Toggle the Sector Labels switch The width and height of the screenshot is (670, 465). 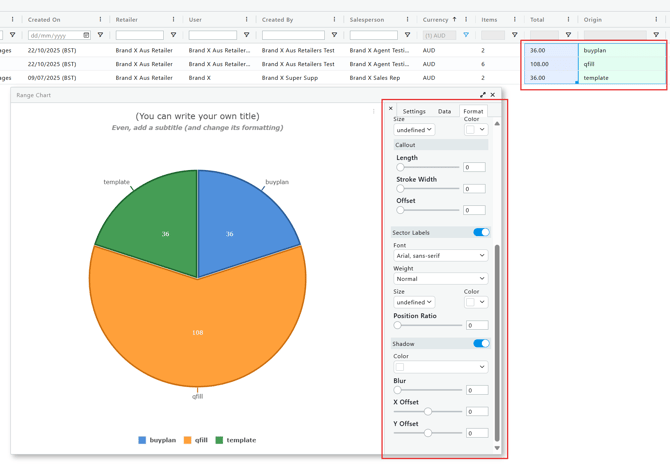click(481, 232)
